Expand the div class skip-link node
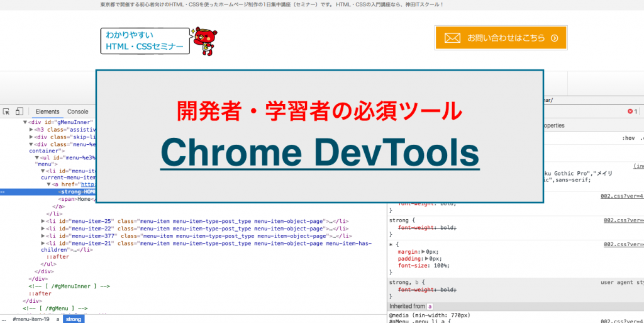Viewport: 644px width, 323px height. point(31,137)
